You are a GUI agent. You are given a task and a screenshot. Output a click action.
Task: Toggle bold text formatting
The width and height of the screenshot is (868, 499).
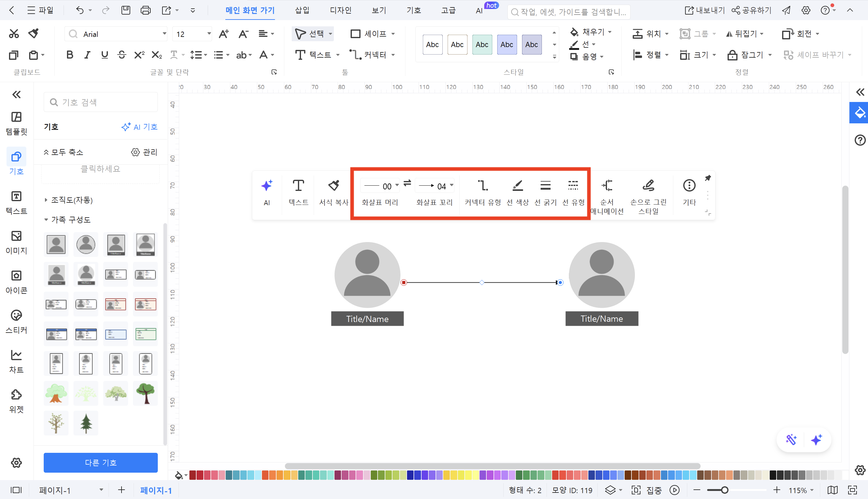(69, 55)
